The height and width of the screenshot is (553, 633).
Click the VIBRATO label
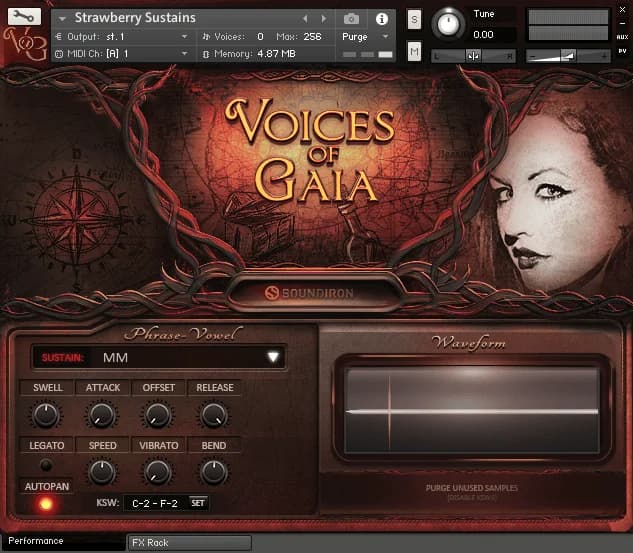[x=159, y=445]
